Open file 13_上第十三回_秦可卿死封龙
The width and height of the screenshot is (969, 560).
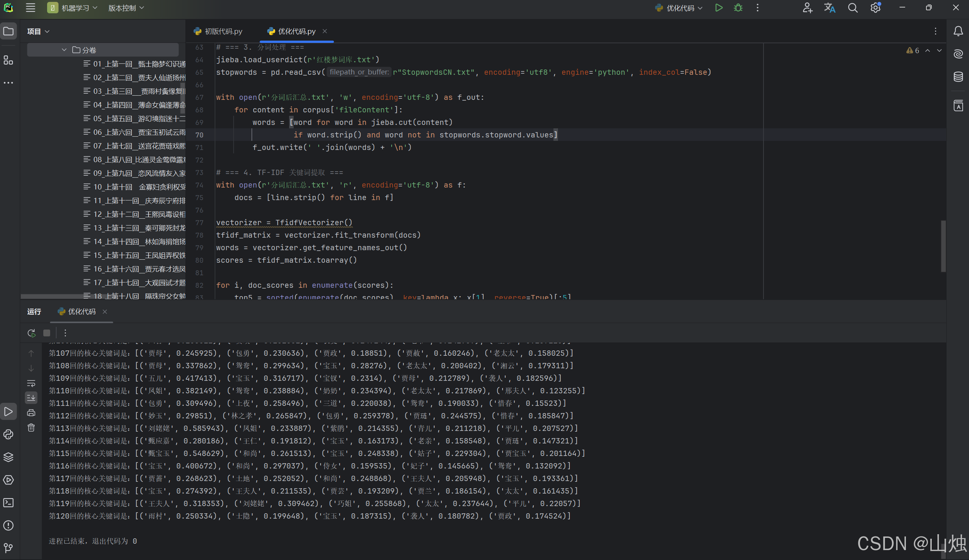tap(134, 227)
